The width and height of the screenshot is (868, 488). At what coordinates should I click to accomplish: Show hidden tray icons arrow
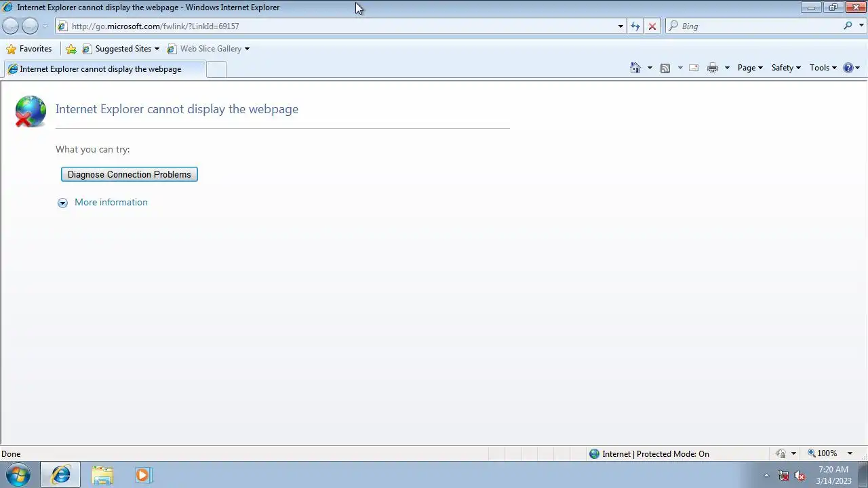click(x=766, y=475)
